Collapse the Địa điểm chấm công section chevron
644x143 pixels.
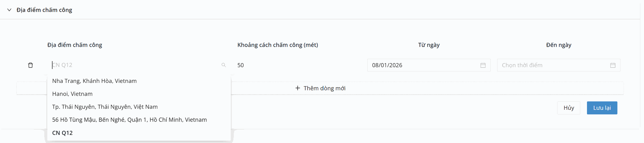coord(9,10)
